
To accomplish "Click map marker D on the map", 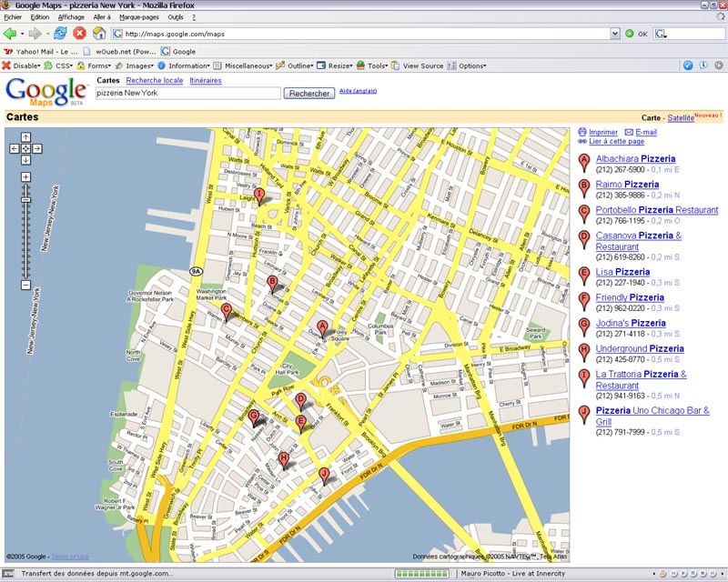I will [301, 401].
